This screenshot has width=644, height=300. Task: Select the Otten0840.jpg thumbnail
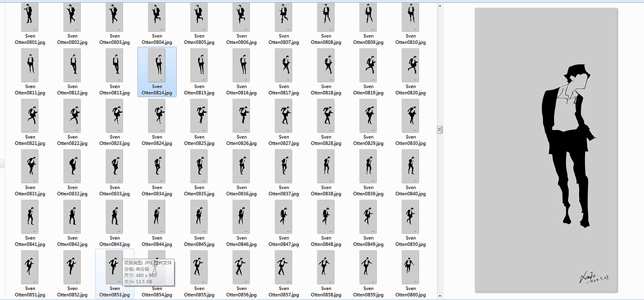pos(411,166)
